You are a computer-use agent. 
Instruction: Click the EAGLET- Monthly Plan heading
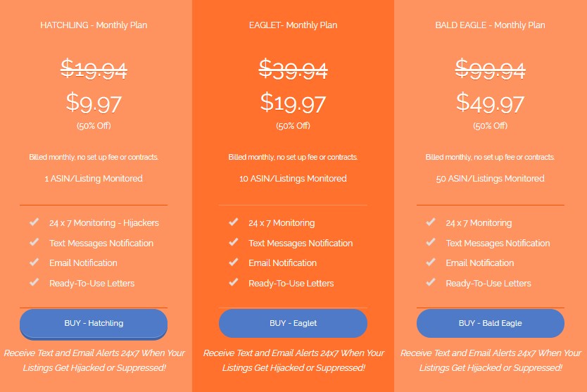pyautogui.click(x=293, y=25)
